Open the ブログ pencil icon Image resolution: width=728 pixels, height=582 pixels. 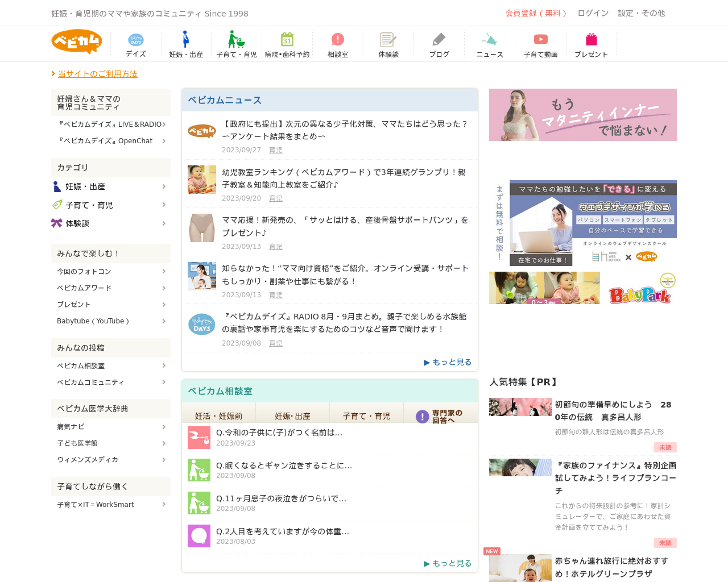[x=439, y=39]
